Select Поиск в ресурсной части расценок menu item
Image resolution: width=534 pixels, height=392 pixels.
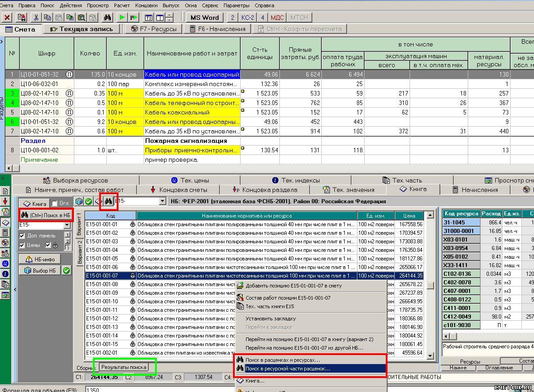pos(288,369)
